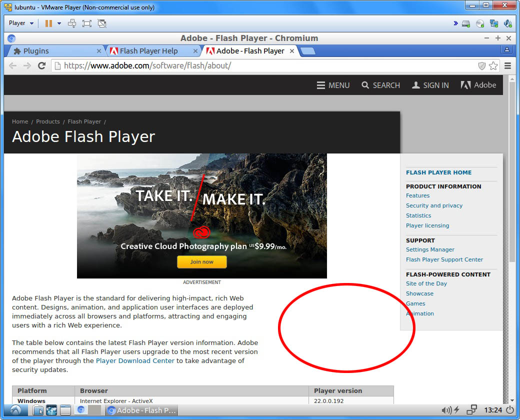Expand the power options arrow beside pause
The width and height of the screenshot is (520, 420).
[59, 23]
